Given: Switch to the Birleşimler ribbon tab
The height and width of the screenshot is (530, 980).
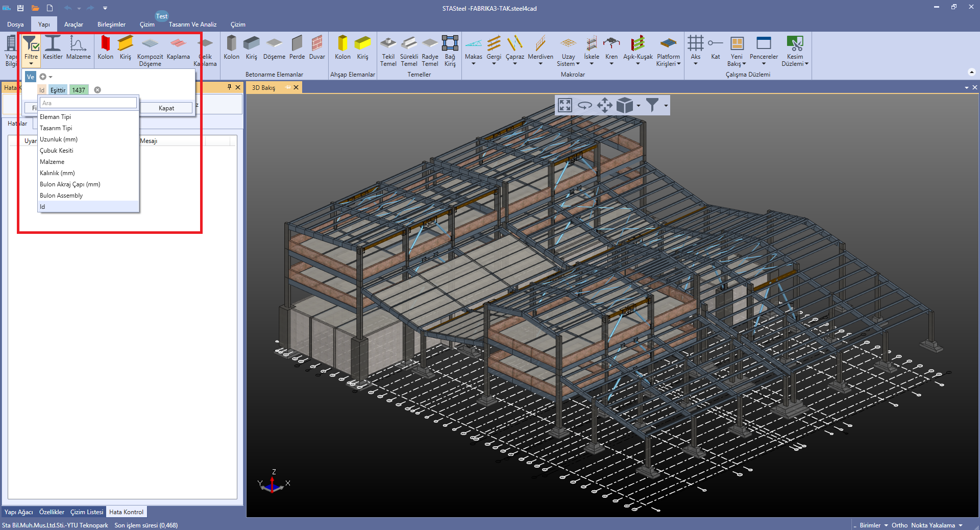Looking at the screenshot, I should pyautogui.click(x=111, y=25).
